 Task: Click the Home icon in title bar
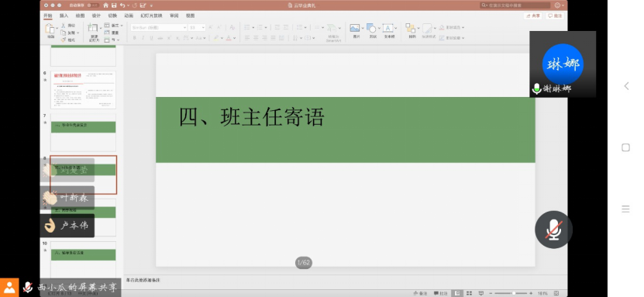click(106, 5)
